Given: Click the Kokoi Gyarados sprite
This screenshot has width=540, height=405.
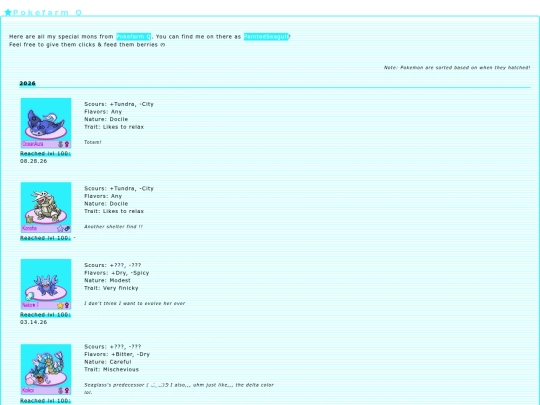Looking at the screenshot, I should pyautogui.click(x=48, y=367).
